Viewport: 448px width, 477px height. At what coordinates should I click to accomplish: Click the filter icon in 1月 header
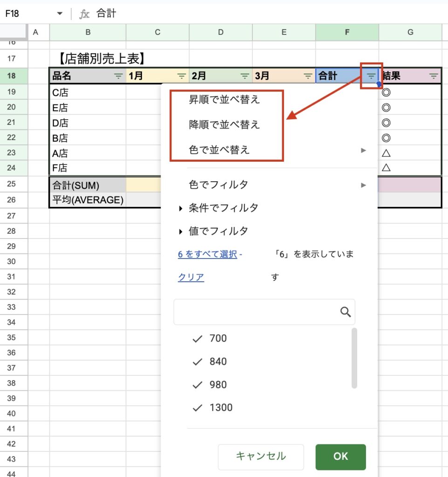(182, 76)
